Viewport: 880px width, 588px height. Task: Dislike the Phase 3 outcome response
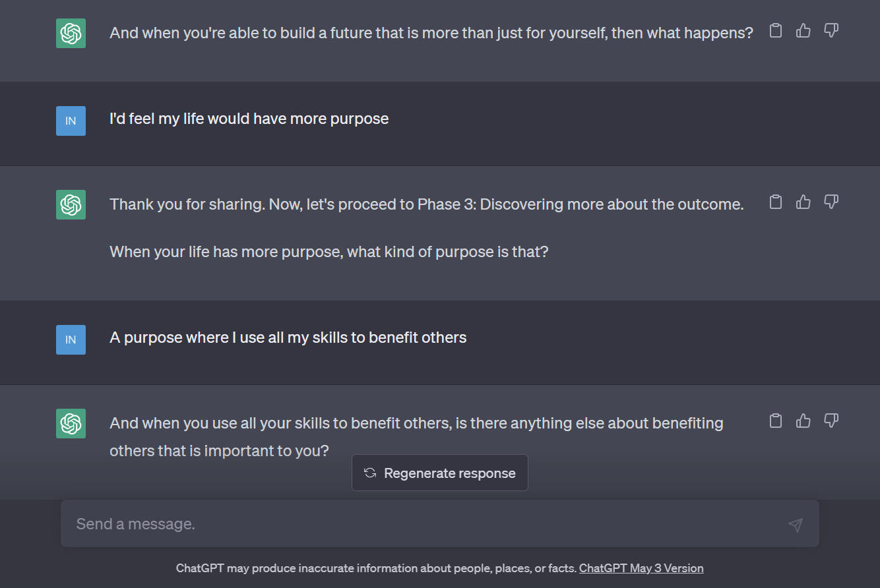[x=831, y=202]
